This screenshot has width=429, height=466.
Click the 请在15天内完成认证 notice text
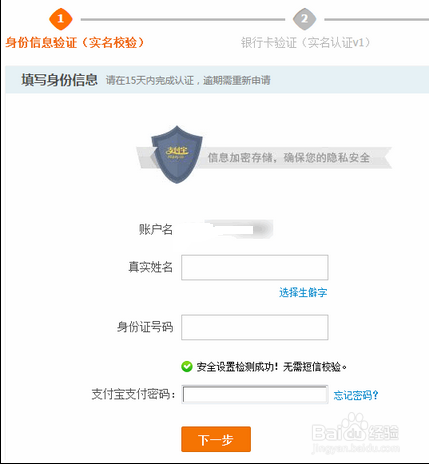click(188, 80)
